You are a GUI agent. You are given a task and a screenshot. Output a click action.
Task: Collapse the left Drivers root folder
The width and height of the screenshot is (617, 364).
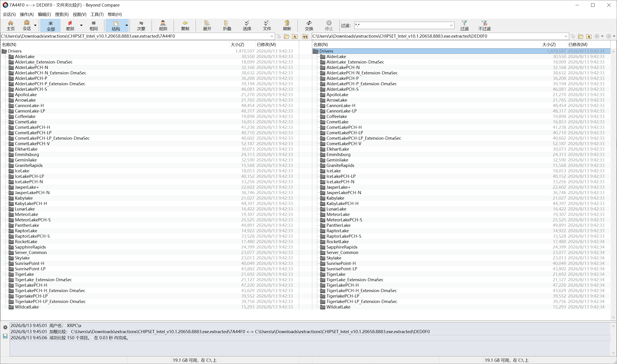click(4, 51)
